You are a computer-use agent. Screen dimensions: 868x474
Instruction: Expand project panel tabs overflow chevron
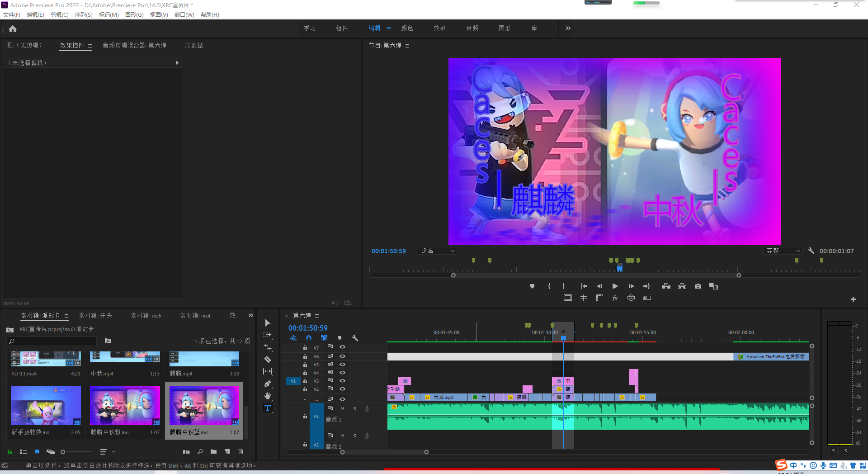tap(251, 315)
